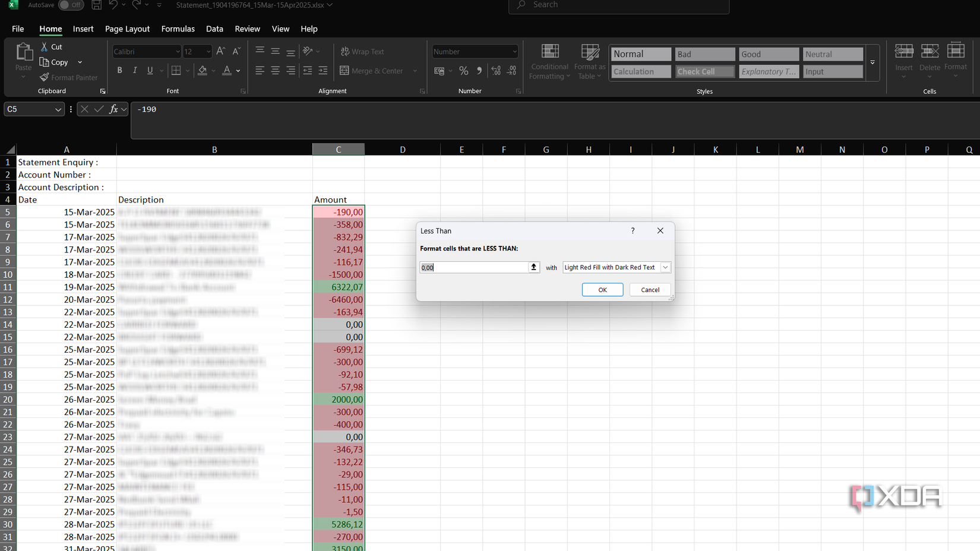This screenshot has width=980, height=551.
Task: Cancel the Less Than dialog
Action: [650, 290]
